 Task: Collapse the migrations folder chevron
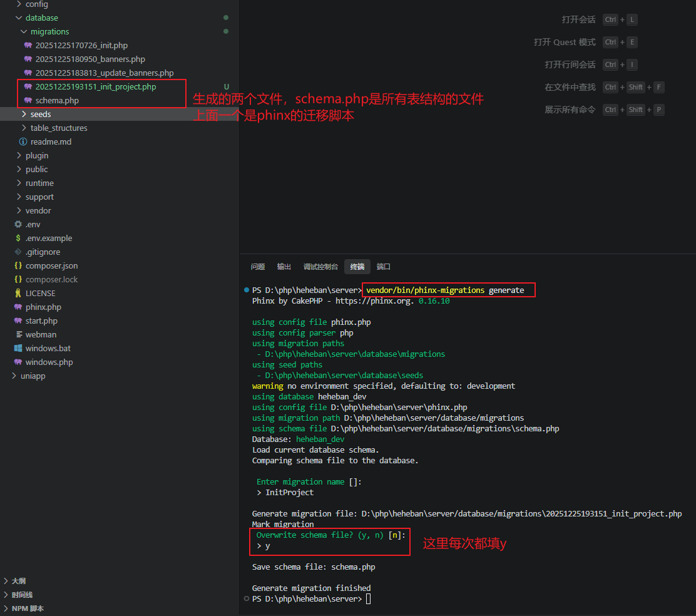pos(24,32)
